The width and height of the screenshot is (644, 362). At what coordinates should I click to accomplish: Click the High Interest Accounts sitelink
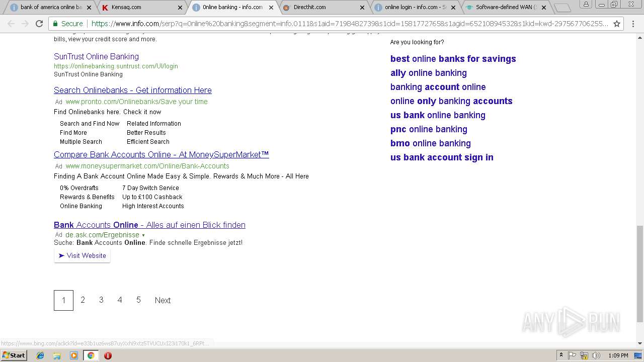(153, 206)
